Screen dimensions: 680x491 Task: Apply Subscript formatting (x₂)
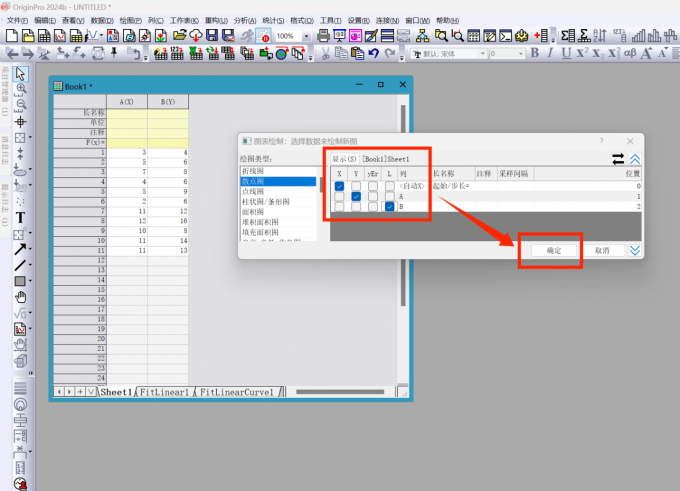tap(598, 53)
